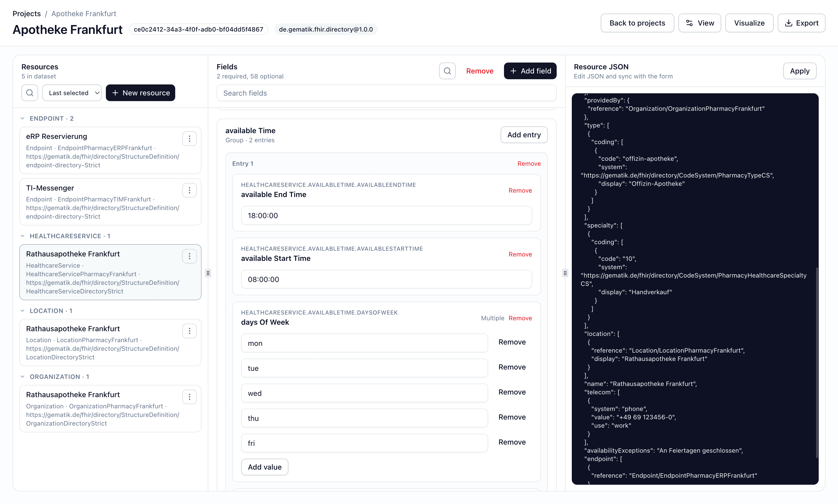The width and height of the screenshot is (838, 504).
Task: Click the Search fields input box
Action: (x=386, y=93)
